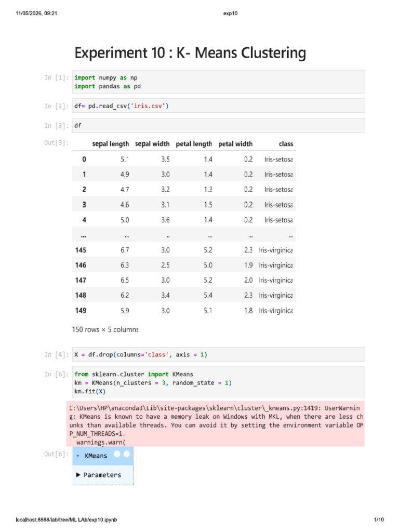399x532 pixels.
Task: Click the 'Out[6]:' output prompt
Action: (x=56, y=454)
